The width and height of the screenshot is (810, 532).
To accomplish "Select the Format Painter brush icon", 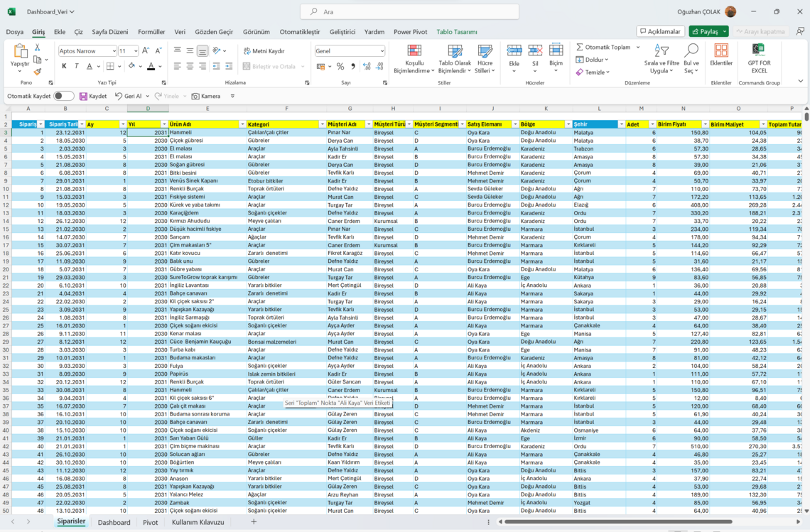I will 37,72.
